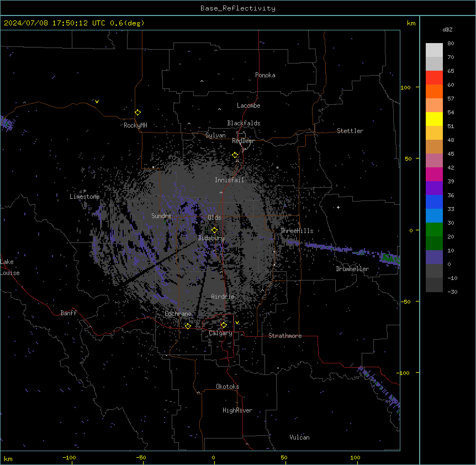Select the green 20-30 dBZ legend swatch
476x465 pixels.
coord(434,230)
